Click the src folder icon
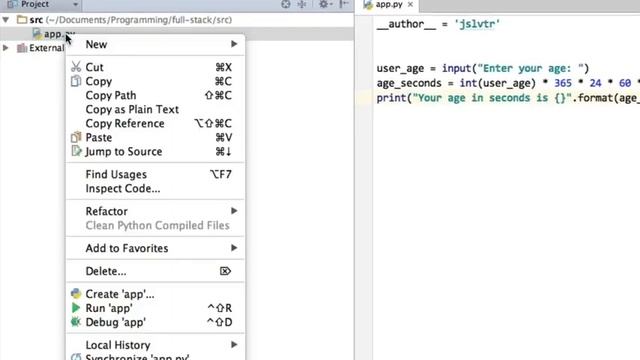 click(x=22, y=20)
